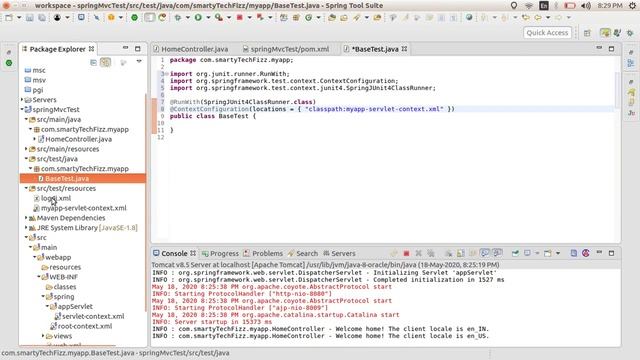This screenshot has height=360, width=640.
Task: Toggle Show Console When Standard Error Changes
Action: coord(497,253)
